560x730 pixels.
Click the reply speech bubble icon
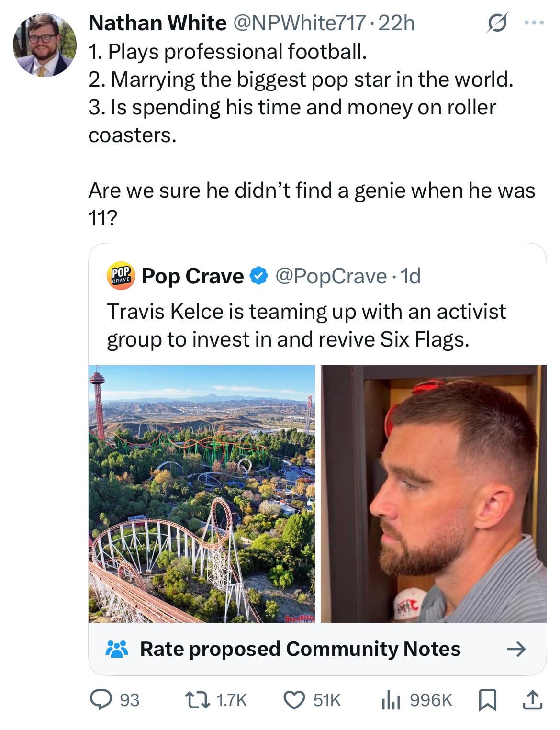click(x=101, y=700)
